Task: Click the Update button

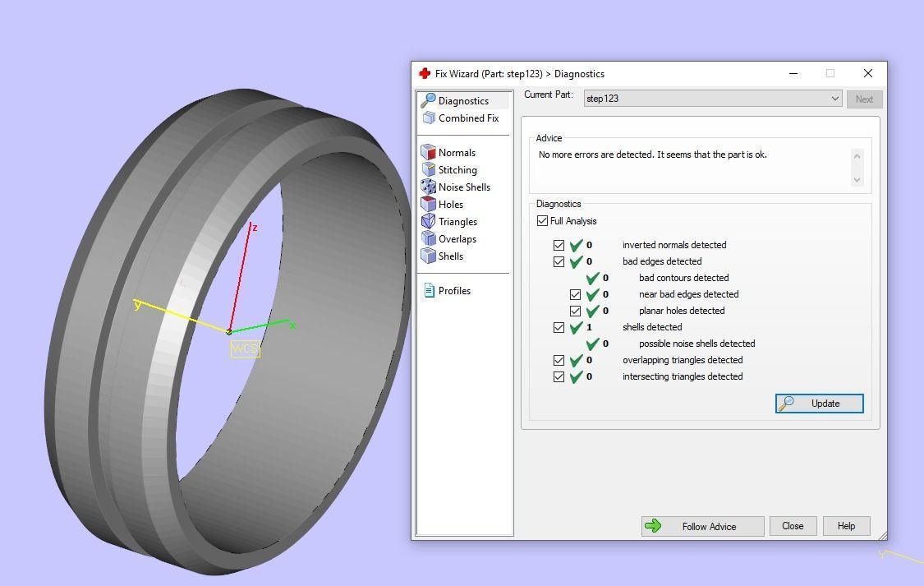Action: pyautogui.click(x=819, y=404)
